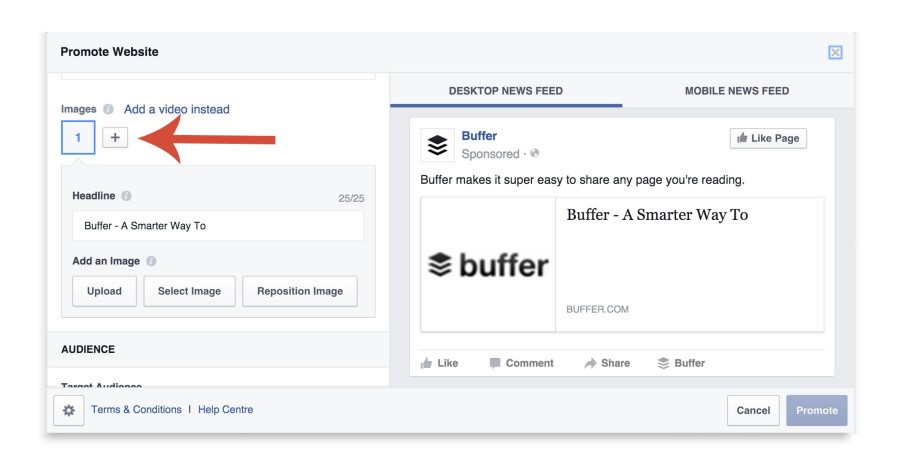Click the Add a video instead link
The width and height of the screenshot is (900, 455).
(x=177, y=109)
